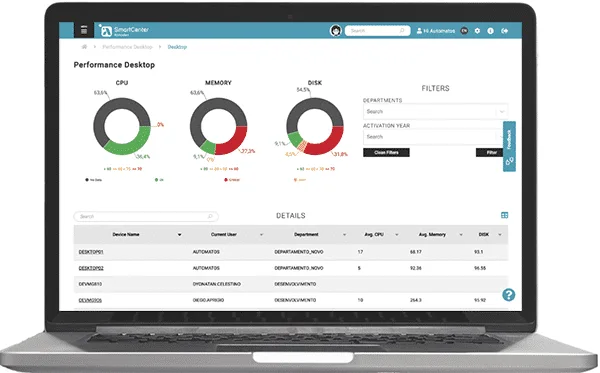Toggle the No Data legend dot

point(87,179)
